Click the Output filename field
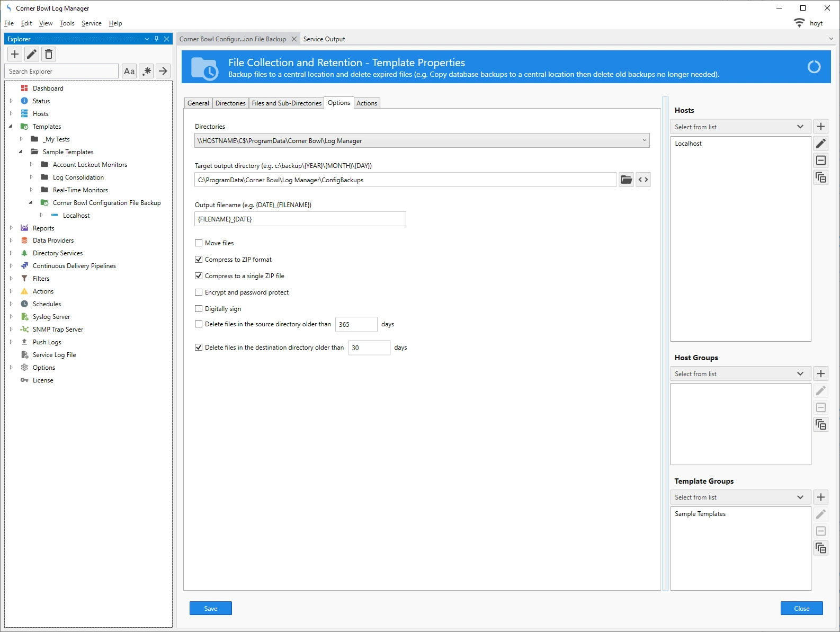The width and height of the screenshot is (840, 632). click(300, 219)
